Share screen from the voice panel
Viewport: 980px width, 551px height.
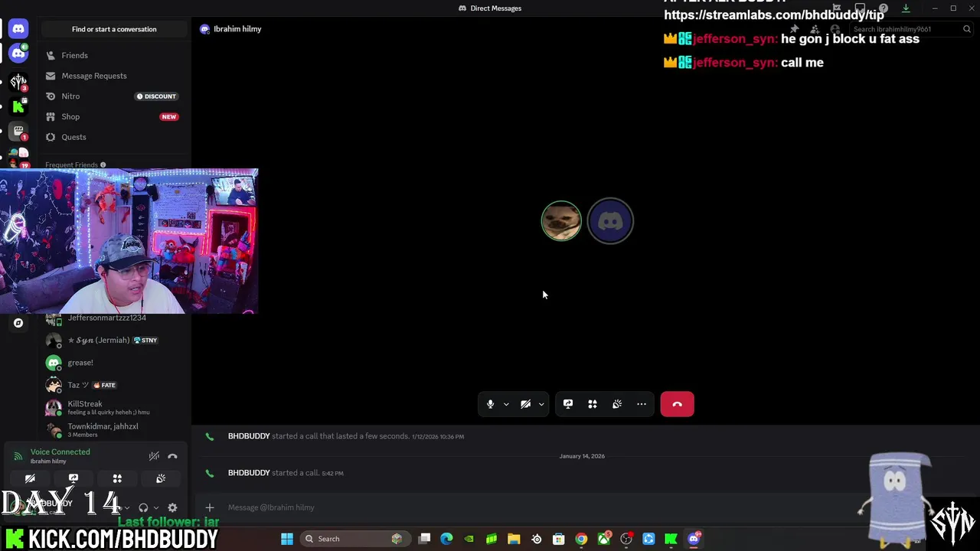73,478
